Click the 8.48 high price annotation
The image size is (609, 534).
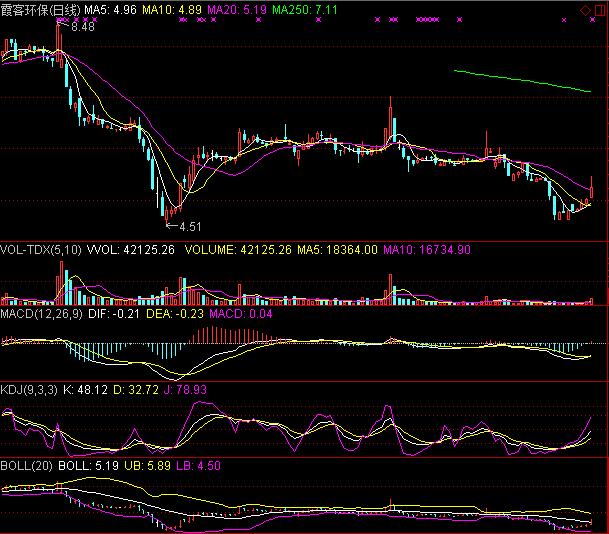83,26
